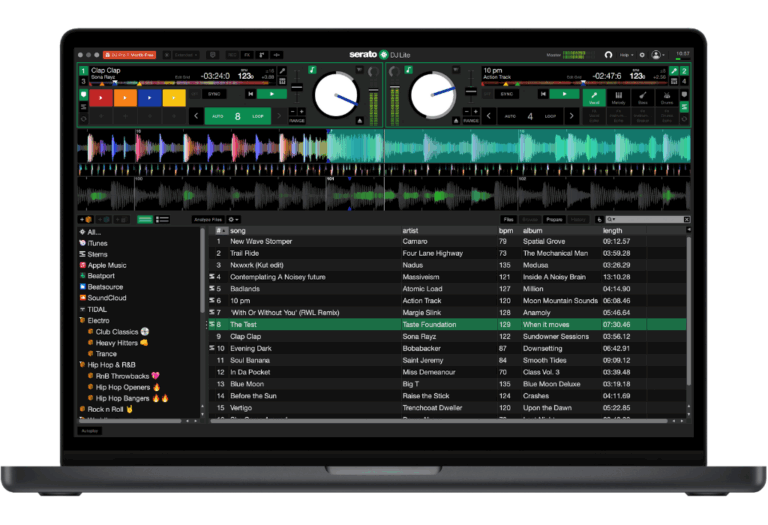Trigger the red hot cue pad

[101, 98]
